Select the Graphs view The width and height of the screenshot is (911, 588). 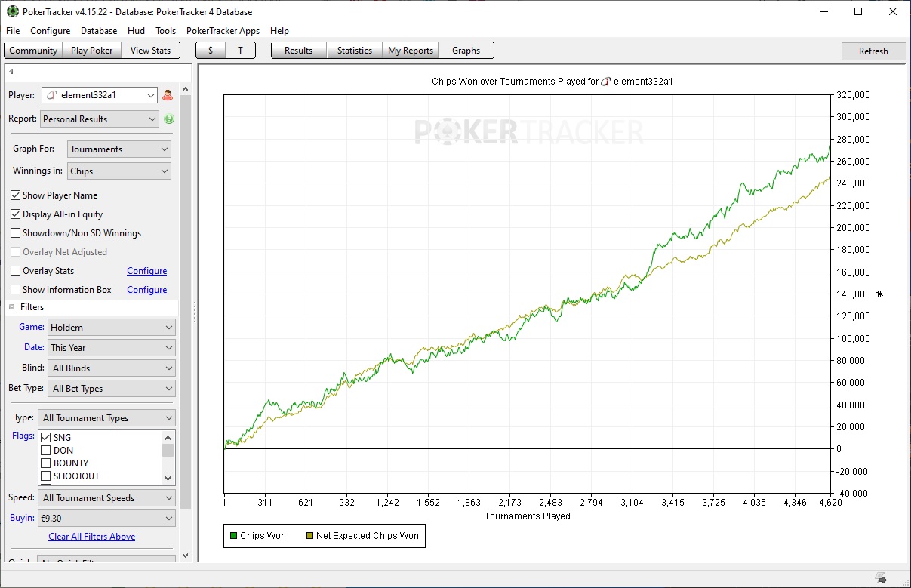click(466, 51)
